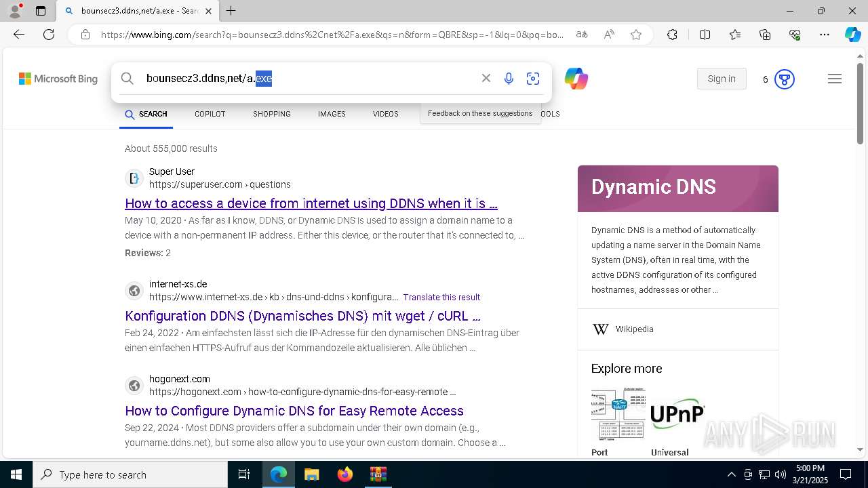
Task: Click the hogonext.com URL line
Action: 302,392
